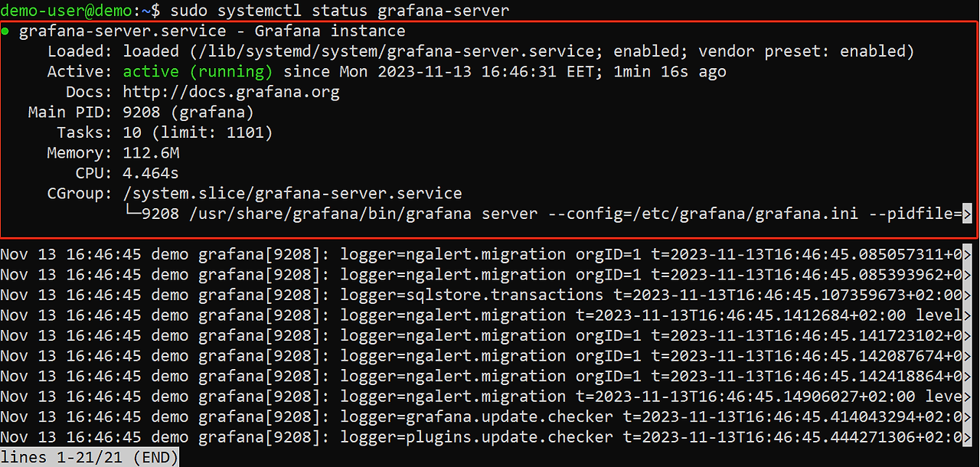Viewport: 980px width, 467px height.
Task: Click log timestamp 't=2023-11-13T16:46:45.1412684+02:00'
Action: (x=741, y=315)
